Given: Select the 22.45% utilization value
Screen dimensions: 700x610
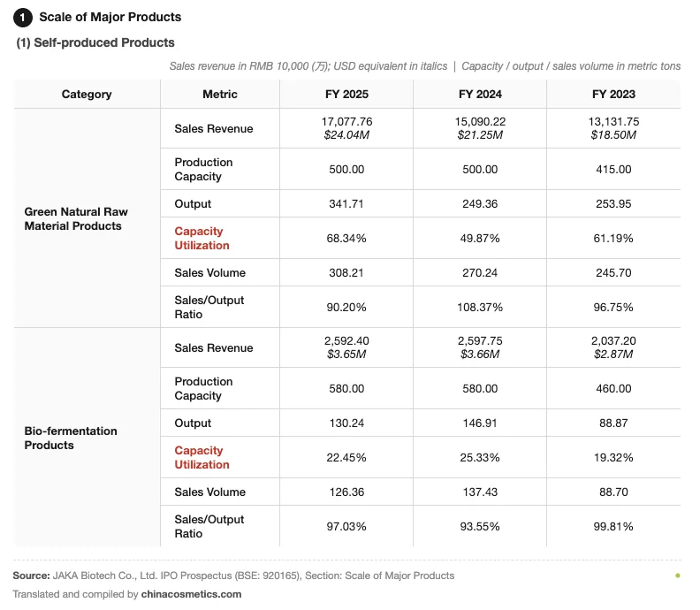Looking at the screenshot, I should [346, 458].
